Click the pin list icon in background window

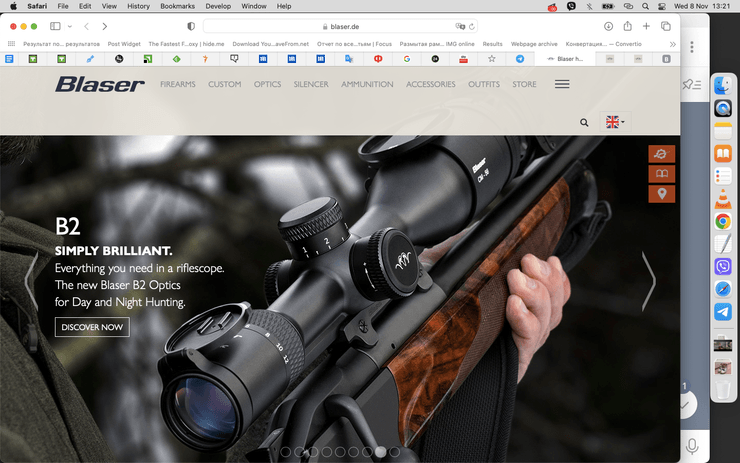[692, 84]
